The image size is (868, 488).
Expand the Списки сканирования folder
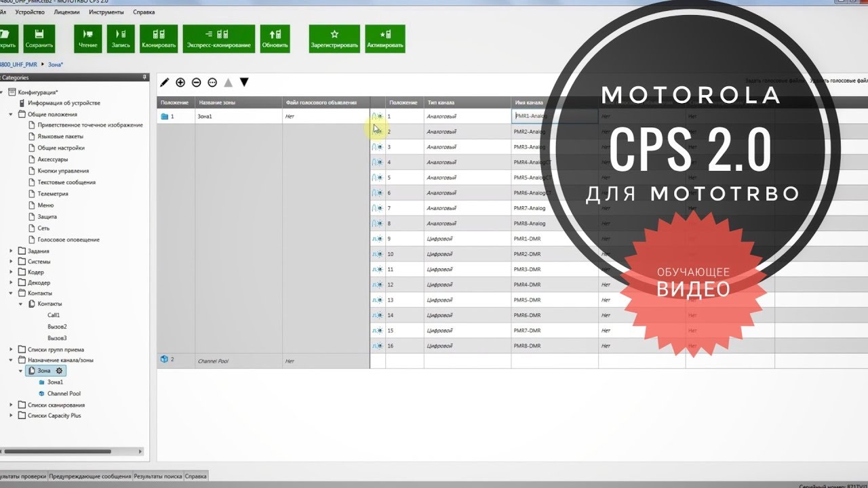click(12, 405)
